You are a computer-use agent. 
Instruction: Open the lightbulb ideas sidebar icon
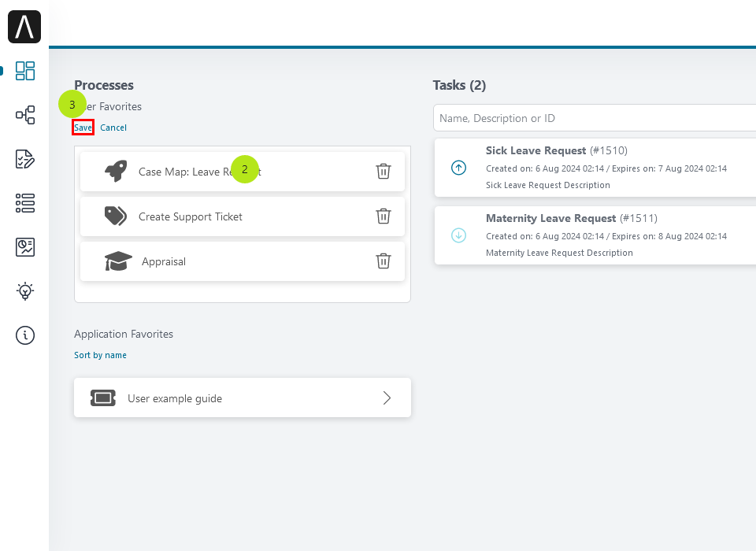(x=25, y=291)
